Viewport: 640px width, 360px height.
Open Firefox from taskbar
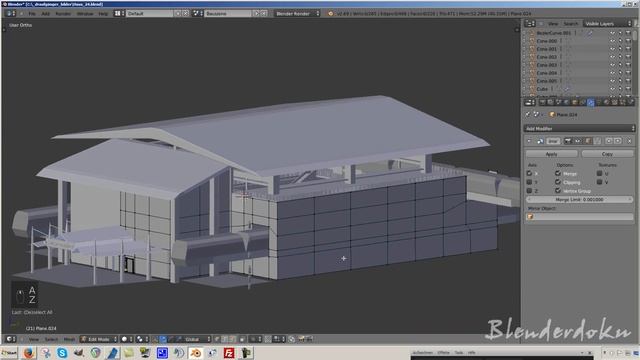pos(28,353)
